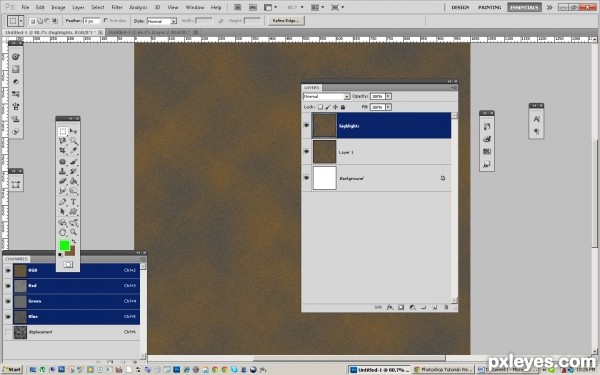Open the Filter menu

pos(117,7)
